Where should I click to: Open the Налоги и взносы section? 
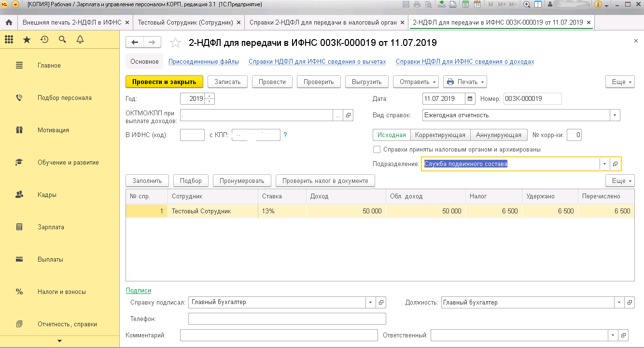coord(62,292)
